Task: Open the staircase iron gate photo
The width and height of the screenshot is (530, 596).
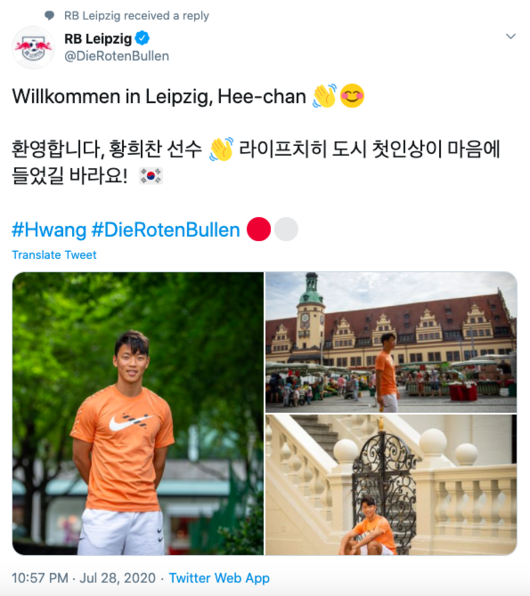Action: pos(391,485)
